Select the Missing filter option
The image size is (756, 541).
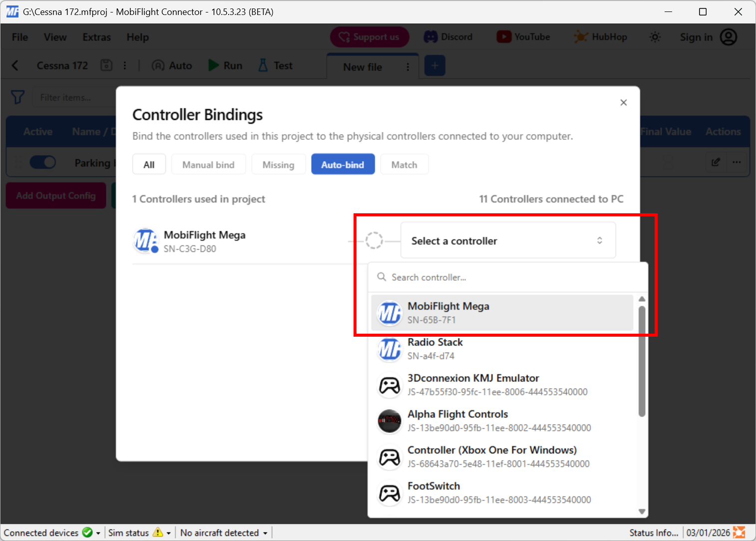278,164
